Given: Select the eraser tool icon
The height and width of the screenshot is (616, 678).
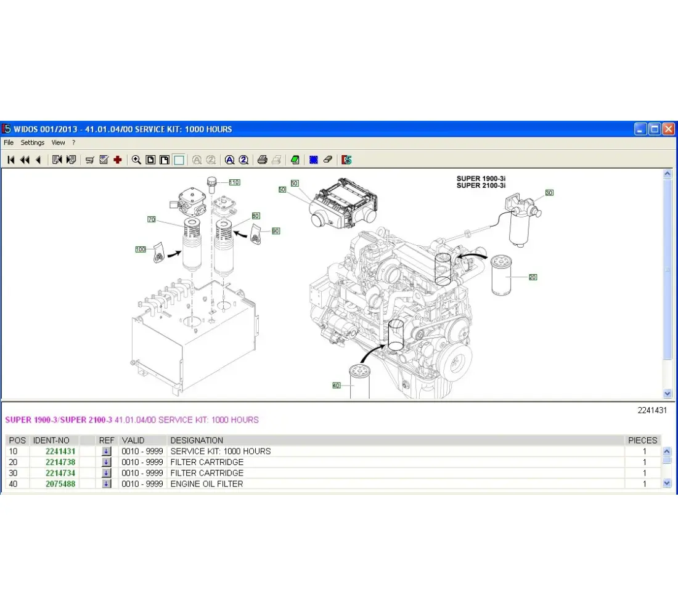Looking at the screenshot, I should (328, 160).
